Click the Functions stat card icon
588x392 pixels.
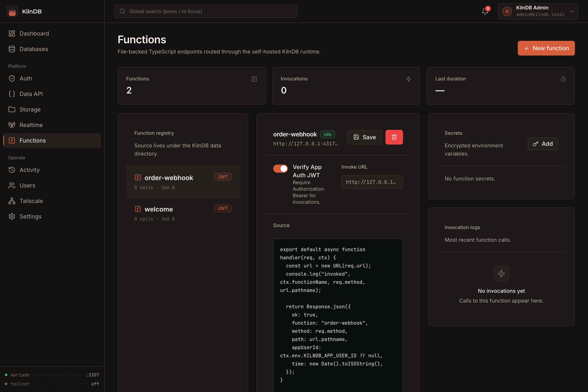(x=254, y=79)
